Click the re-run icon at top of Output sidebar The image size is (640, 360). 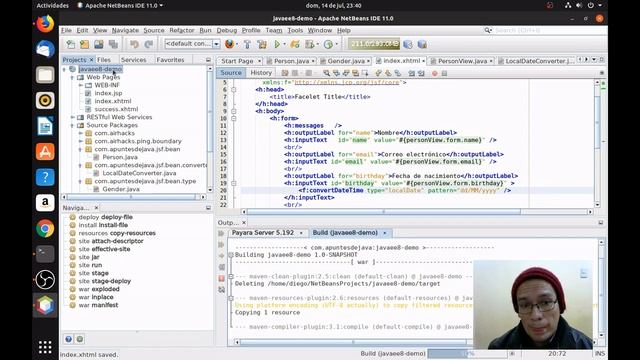[221, 233]
